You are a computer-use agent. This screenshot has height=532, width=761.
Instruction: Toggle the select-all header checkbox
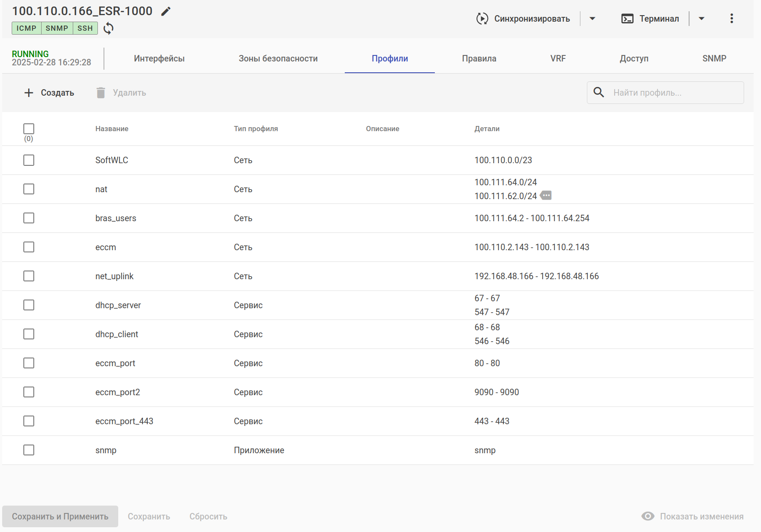(x=29, y=129)
